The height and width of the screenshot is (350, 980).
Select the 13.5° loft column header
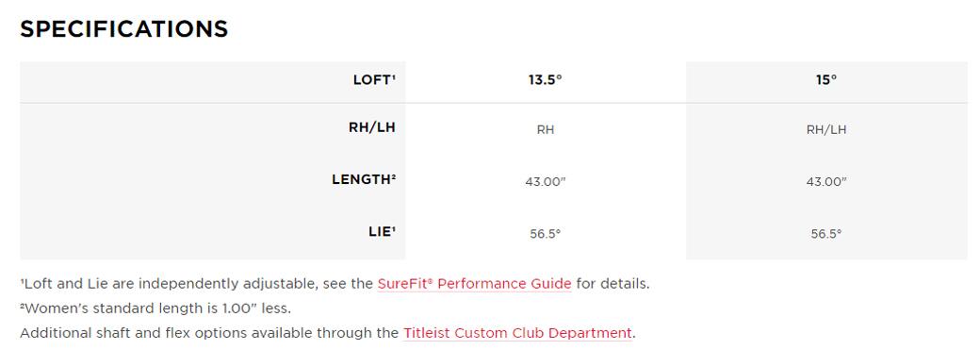pyautogui.click(x=545, y=81)
